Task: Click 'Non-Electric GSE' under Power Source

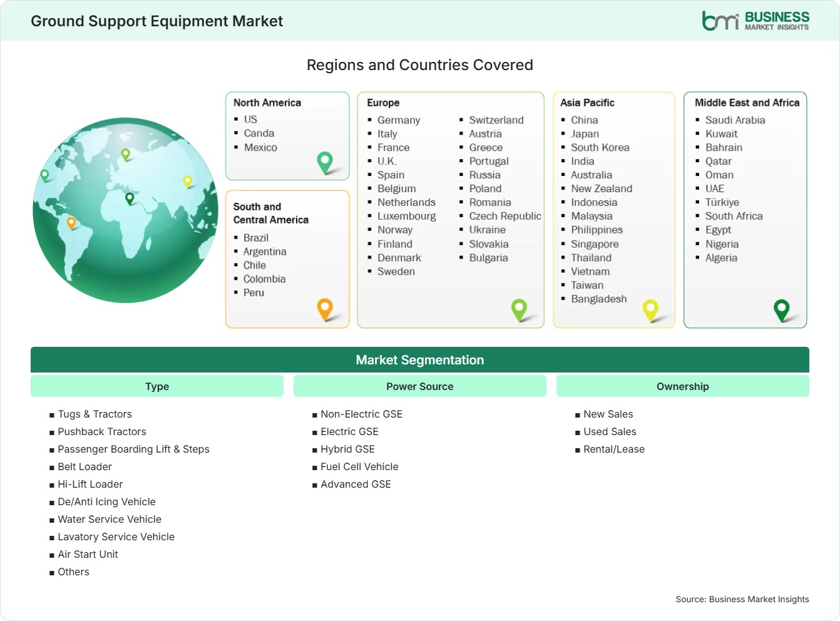Action: (361, 414)
